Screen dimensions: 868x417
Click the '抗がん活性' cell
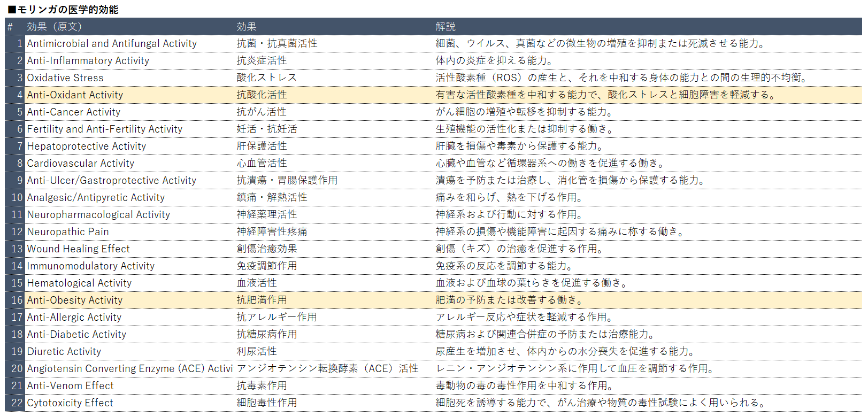[x=334, y=112]
